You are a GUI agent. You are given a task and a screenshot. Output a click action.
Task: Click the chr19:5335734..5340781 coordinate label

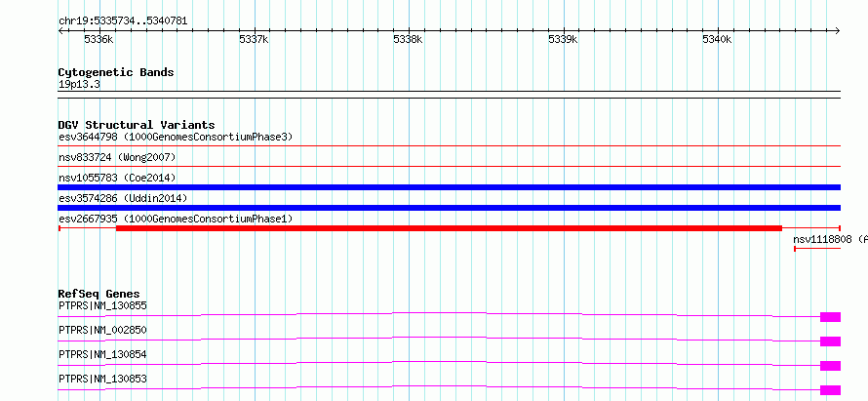click(x=123, y=21)
